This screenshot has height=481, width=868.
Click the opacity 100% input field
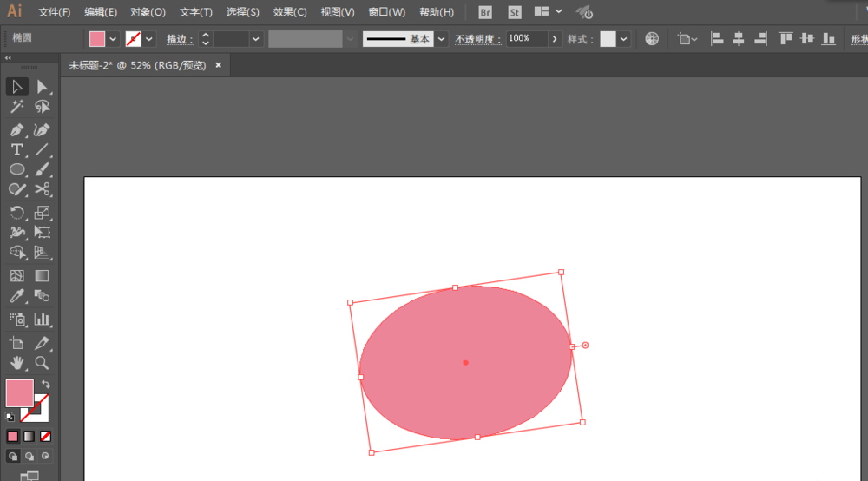[x=527, y=39]
